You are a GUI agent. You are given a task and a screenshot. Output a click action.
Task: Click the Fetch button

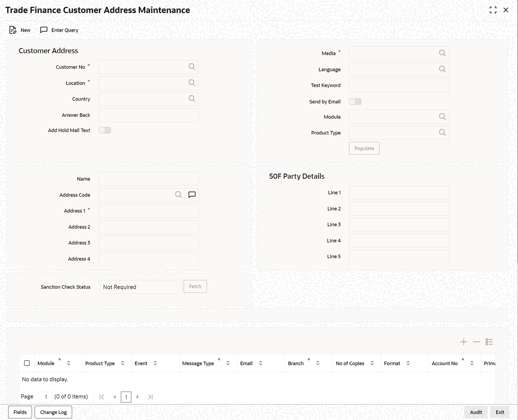pos(195,287)
